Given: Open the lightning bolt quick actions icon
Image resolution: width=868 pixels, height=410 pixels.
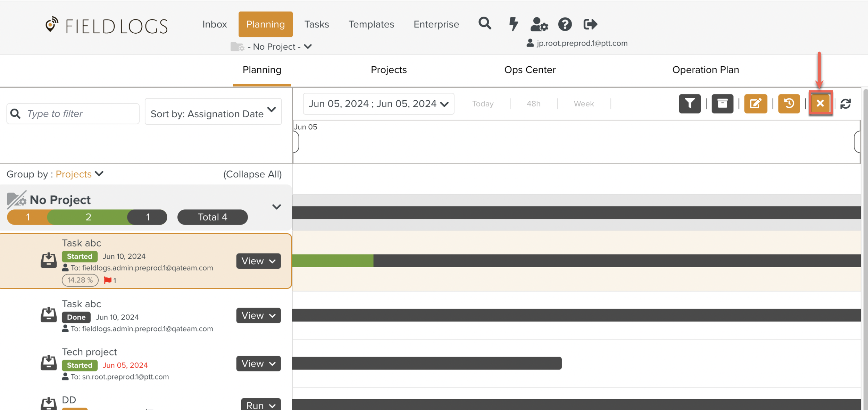Looking at the screenshot, I should [513, 24].
